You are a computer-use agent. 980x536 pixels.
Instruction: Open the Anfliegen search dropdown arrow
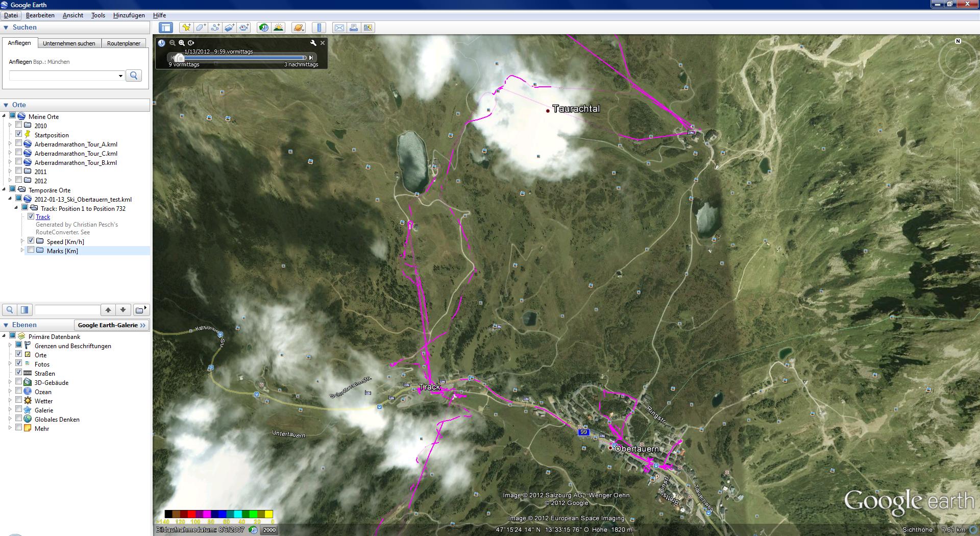(x=120, y=76)
